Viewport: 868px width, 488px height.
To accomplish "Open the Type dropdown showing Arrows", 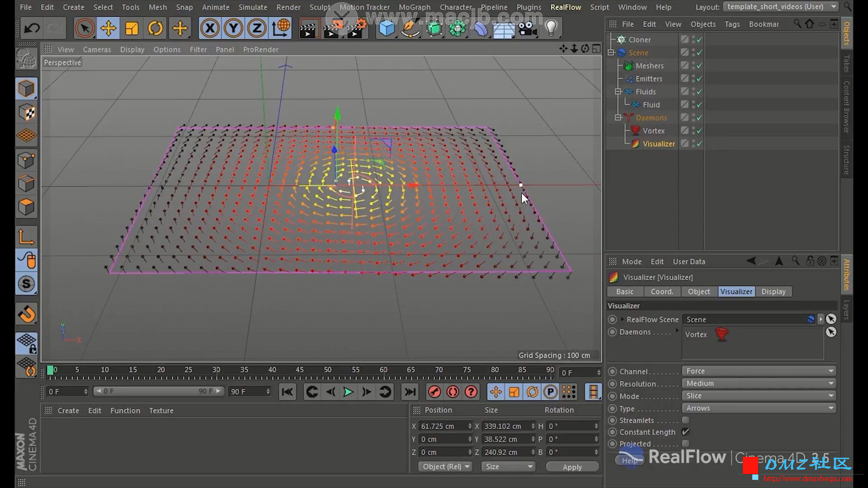I will pyautogui.click(x=759, y=408).
